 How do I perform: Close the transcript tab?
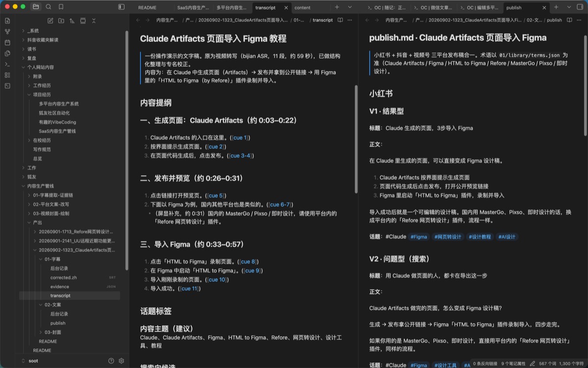(x=286, y=8)
